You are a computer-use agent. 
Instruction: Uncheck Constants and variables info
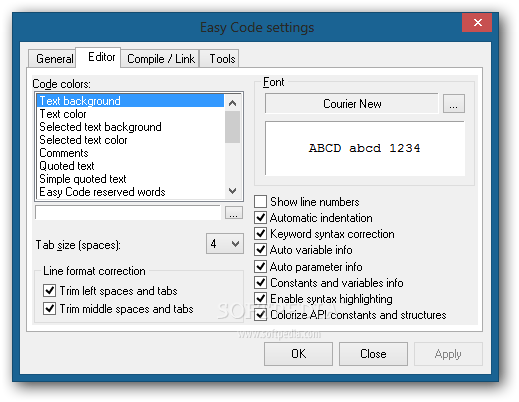[x=329, y=283]
